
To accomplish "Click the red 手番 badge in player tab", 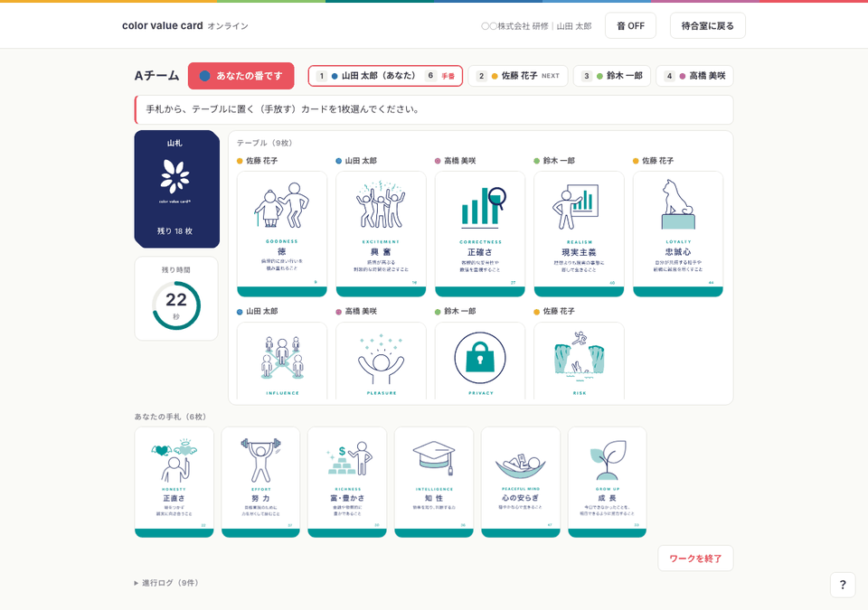I will click(x=448, y=76).
